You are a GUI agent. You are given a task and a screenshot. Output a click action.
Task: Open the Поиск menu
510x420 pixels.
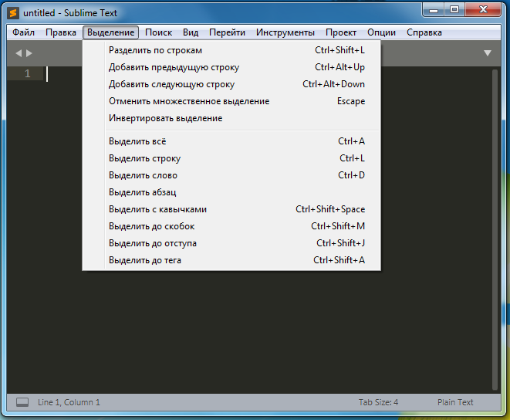click(159, 32)
